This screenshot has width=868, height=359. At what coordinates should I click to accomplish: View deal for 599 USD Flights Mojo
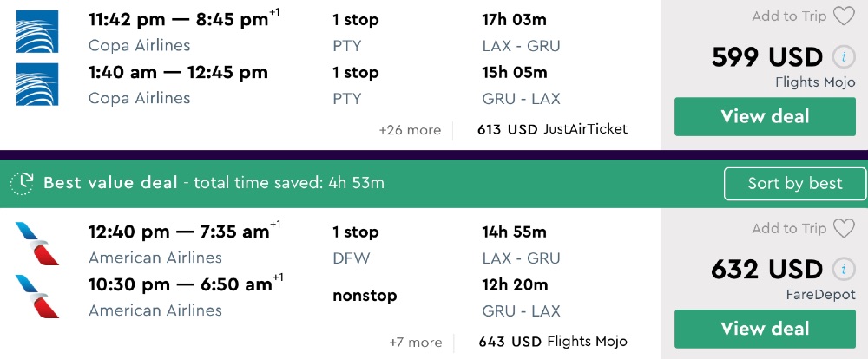[x=765, y=116]
